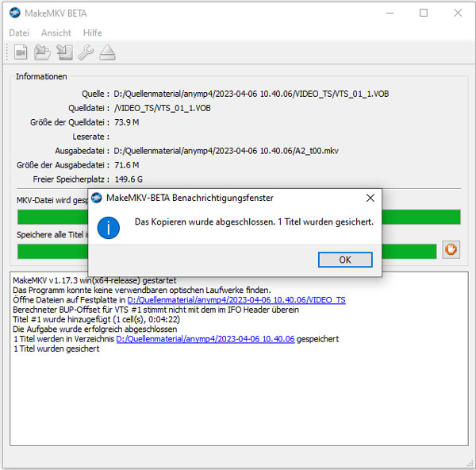476x470 pixels.
Task: Click the log line about BUP-Offset
Action: [155, 310]
